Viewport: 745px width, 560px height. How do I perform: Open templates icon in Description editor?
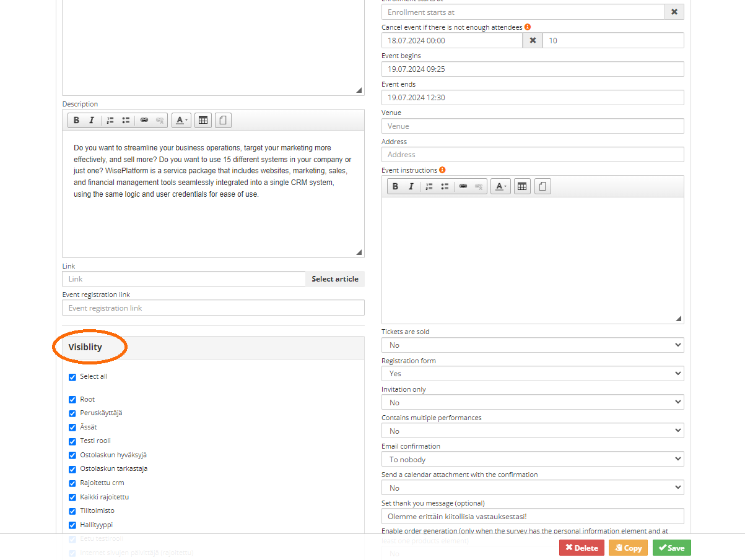[x=223, y=121]
